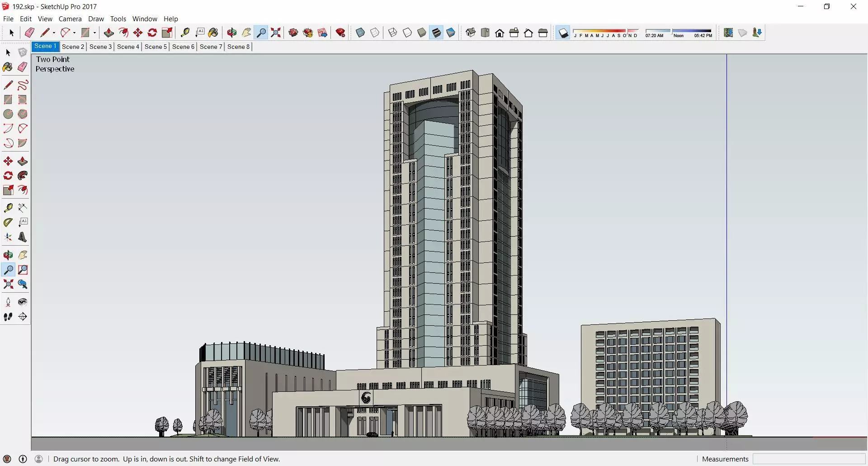Select the Polygon tool in left toolbar
This screenshot has height=466, width=868.
23,114
